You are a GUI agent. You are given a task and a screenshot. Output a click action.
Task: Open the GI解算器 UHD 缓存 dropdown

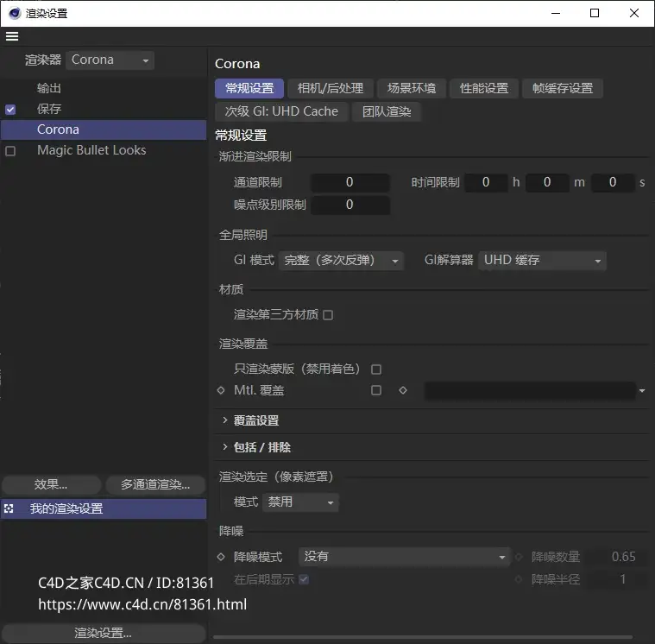coord(542,261)
